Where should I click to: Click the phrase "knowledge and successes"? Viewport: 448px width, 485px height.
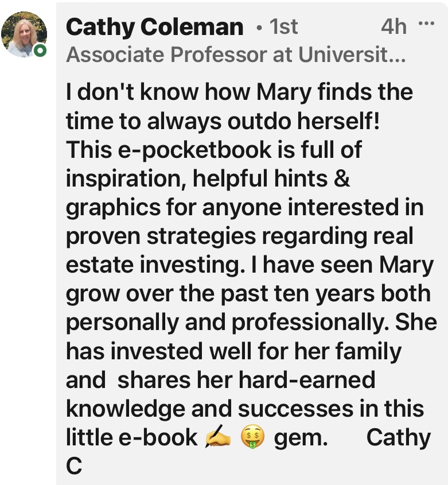tap(204, 409)
